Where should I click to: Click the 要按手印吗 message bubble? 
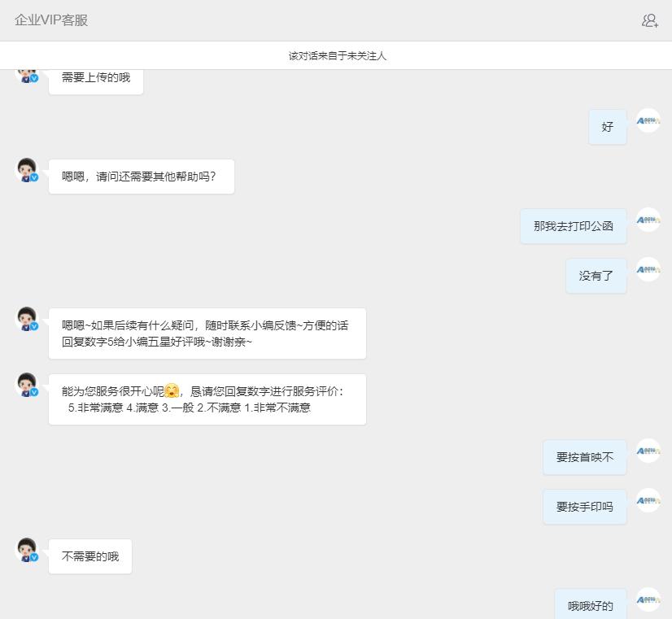point(584,506)
